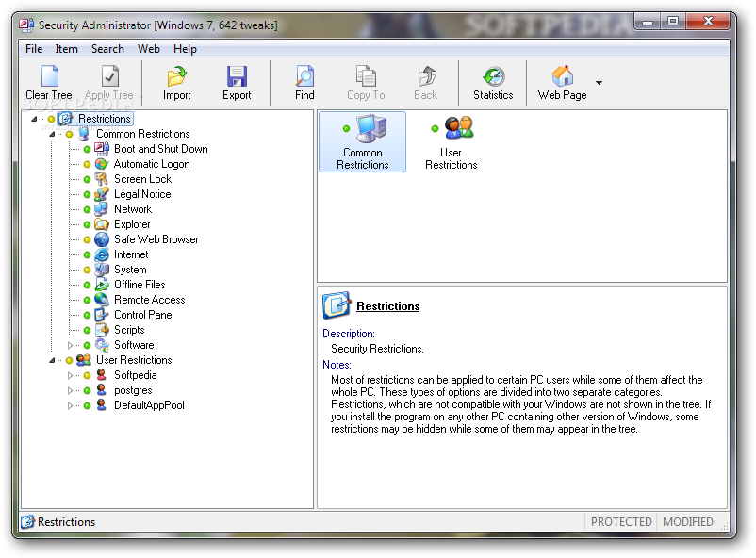Select the Common Restrictions computer icon in tree

tap(84, 134)
